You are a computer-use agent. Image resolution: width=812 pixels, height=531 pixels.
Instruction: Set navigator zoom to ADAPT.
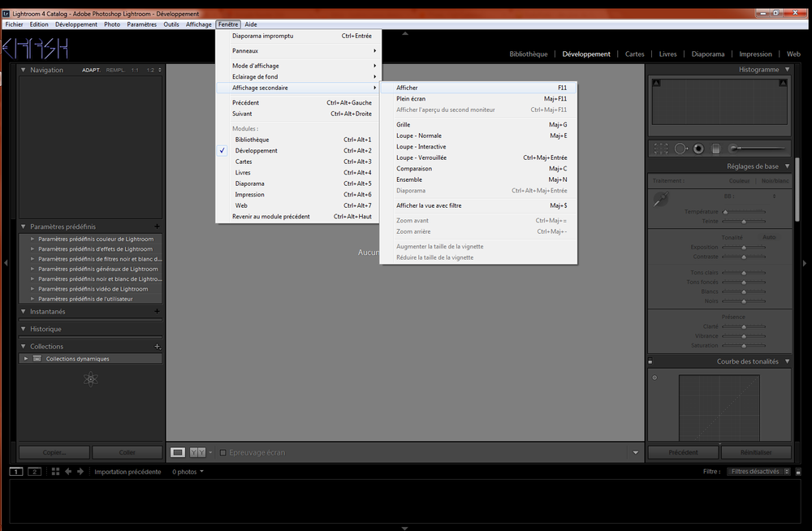pyautogui.click(x=91, y=70)
